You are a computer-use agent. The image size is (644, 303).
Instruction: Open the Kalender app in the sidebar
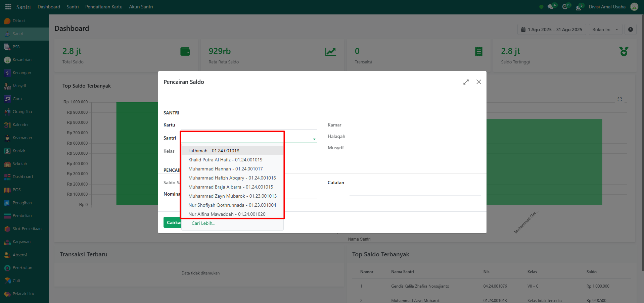[20, 125]
